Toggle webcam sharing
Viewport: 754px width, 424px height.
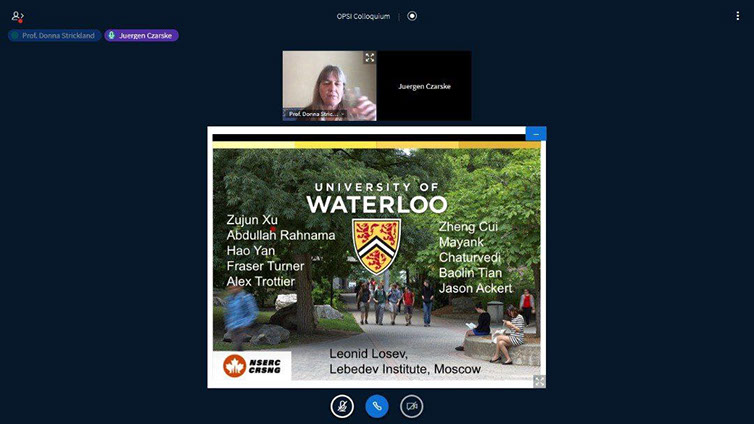click(411, 406)
